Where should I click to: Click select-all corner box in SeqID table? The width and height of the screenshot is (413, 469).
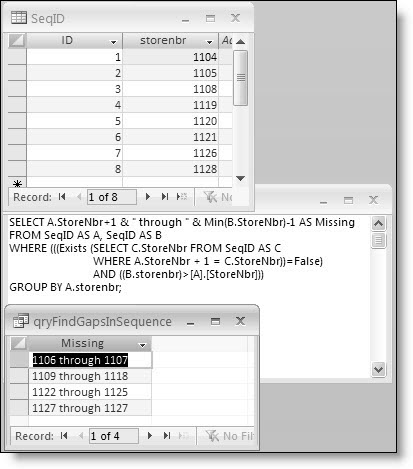(17, 41)
